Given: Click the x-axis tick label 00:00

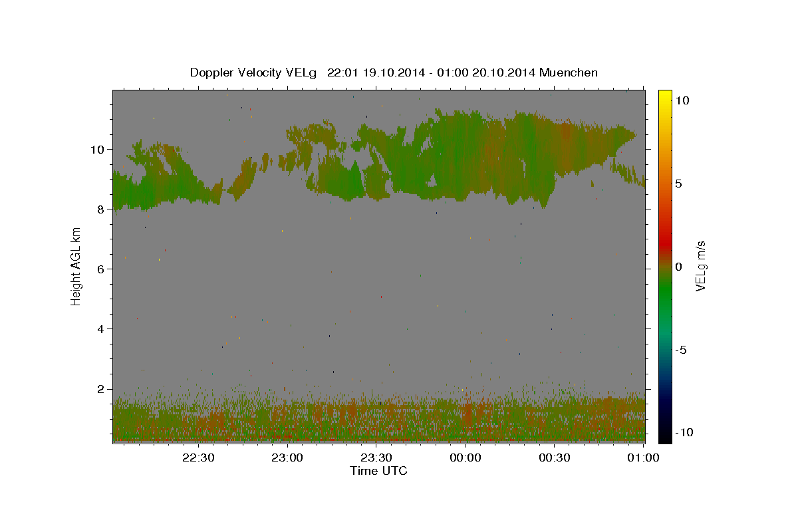Looking at the screenshot, I should point(465,458).
